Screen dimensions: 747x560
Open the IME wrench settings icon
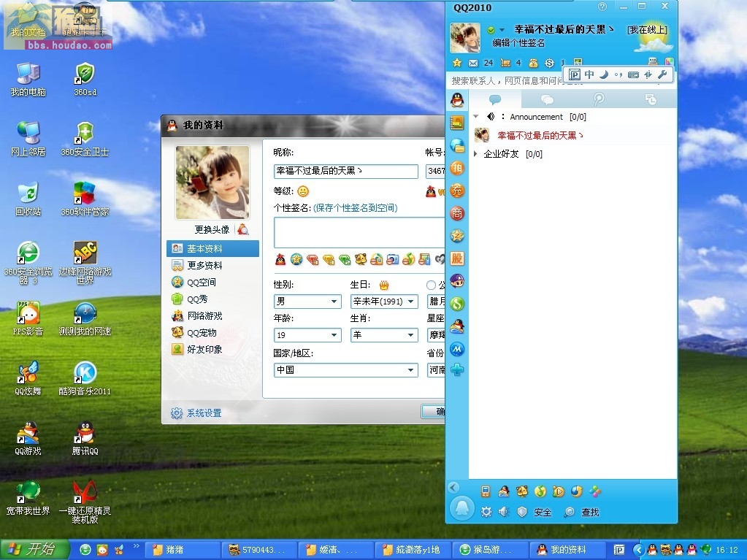662,74
